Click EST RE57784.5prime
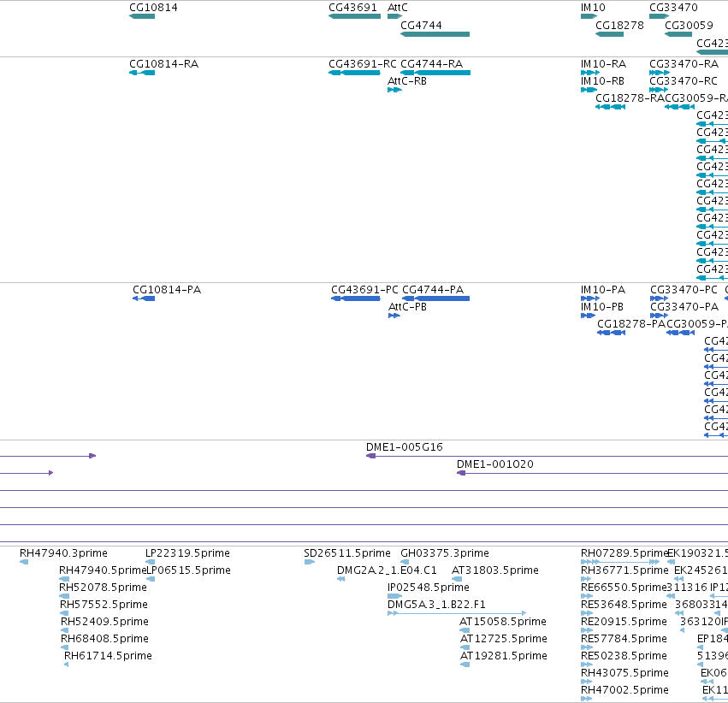Image resolution: width=728 pixels, height=703 pixels. (587, 647)
